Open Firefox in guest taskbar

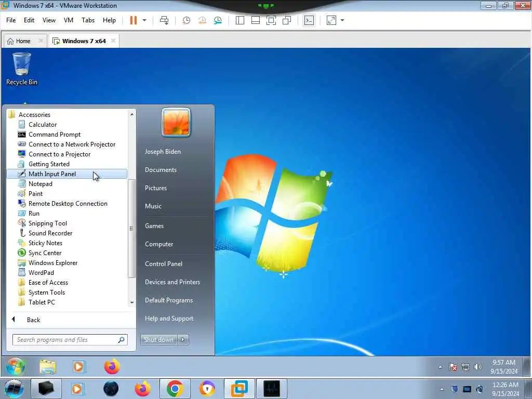pyautogui.click(x=112, y=367)
